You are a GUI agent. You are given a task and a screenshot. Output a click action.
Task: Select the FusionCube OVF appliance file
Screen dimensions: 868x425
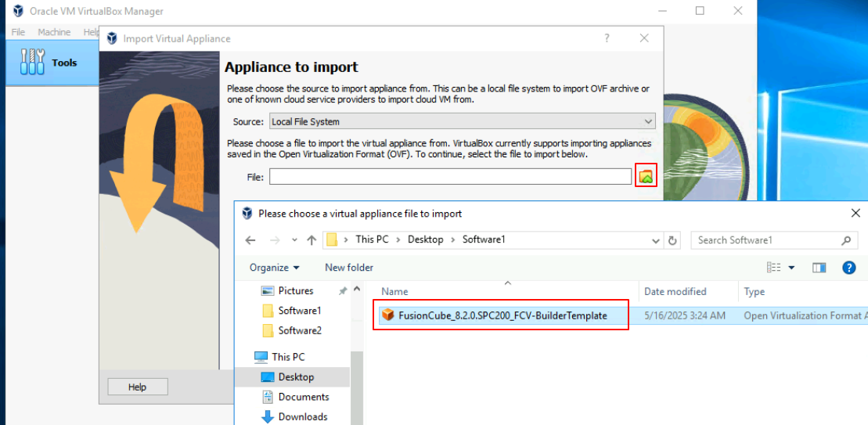(502, 315)
